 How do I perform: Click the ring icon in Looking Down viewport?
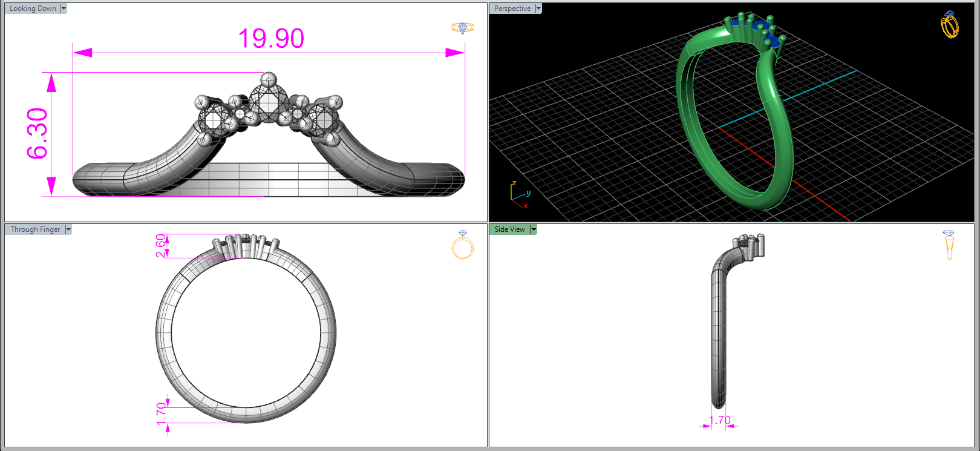[x=463, y=28]
